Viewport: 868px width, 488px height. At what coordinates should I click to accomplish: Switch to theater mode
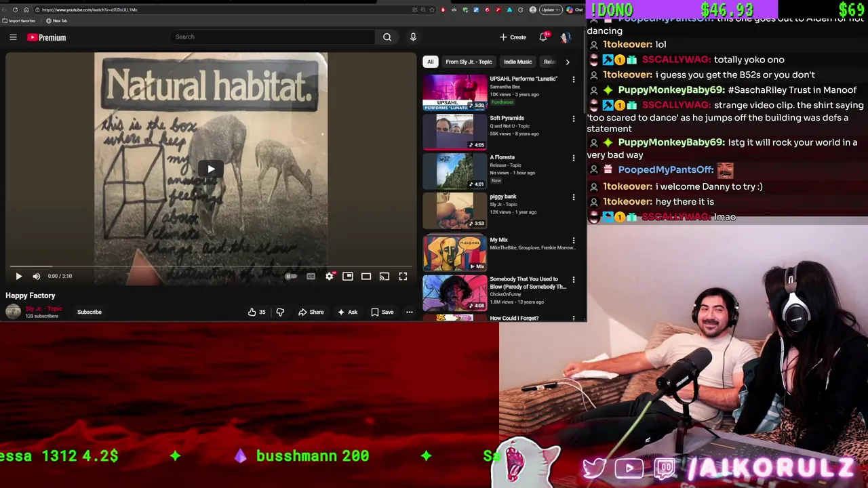(x=366, y=276)
